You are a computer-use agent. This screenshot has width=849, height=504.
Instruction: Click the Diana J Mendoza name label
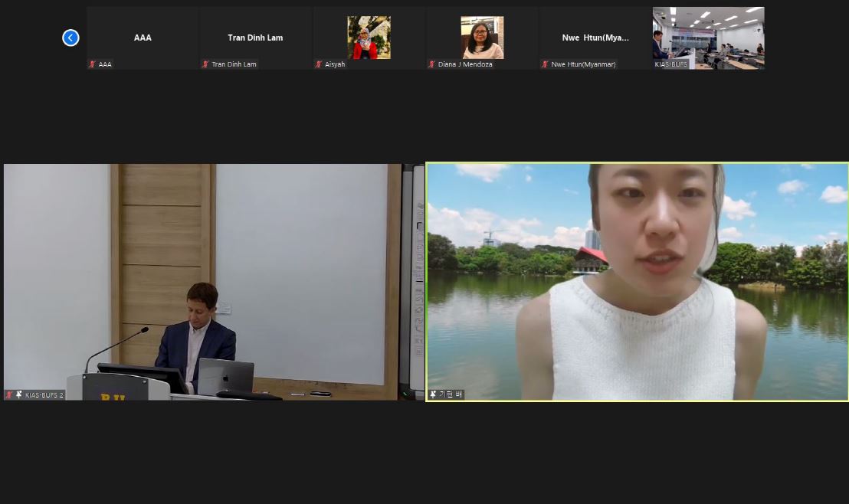pyautogui.click(x=465, y=64)
